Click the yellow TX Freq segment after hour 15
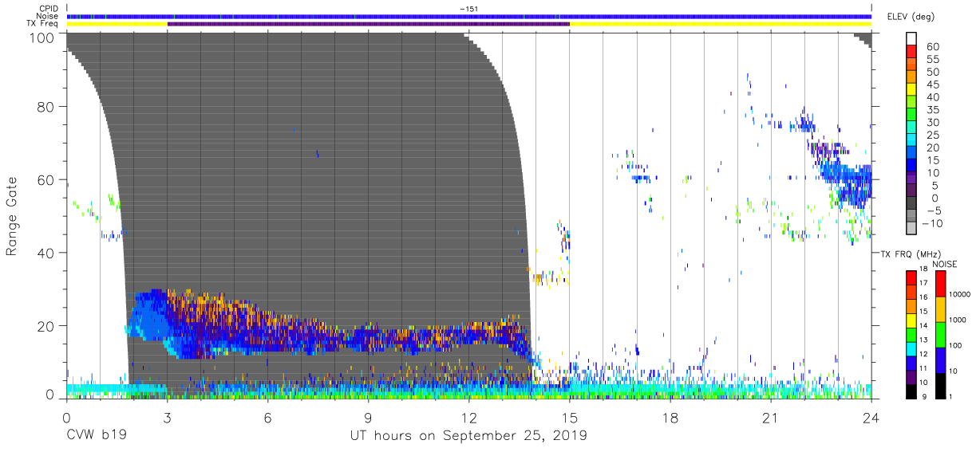The image size is (980, 452). pos(721,24)
